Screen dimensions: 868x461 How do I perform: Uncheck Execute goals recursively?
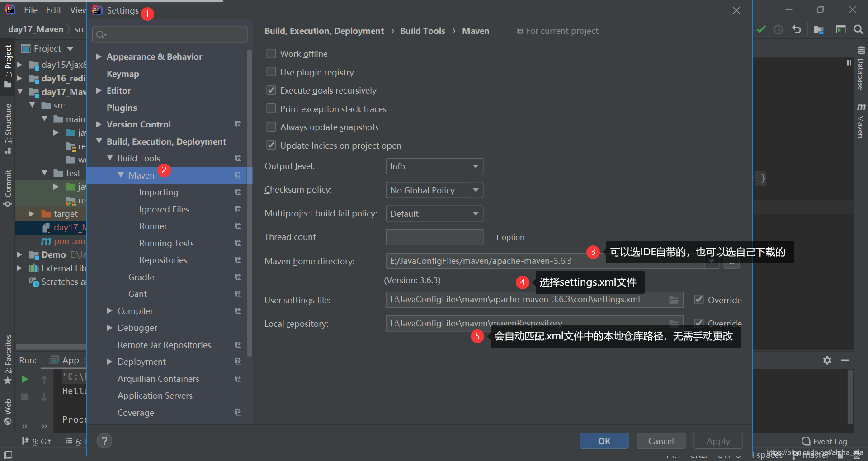[271, 90]
